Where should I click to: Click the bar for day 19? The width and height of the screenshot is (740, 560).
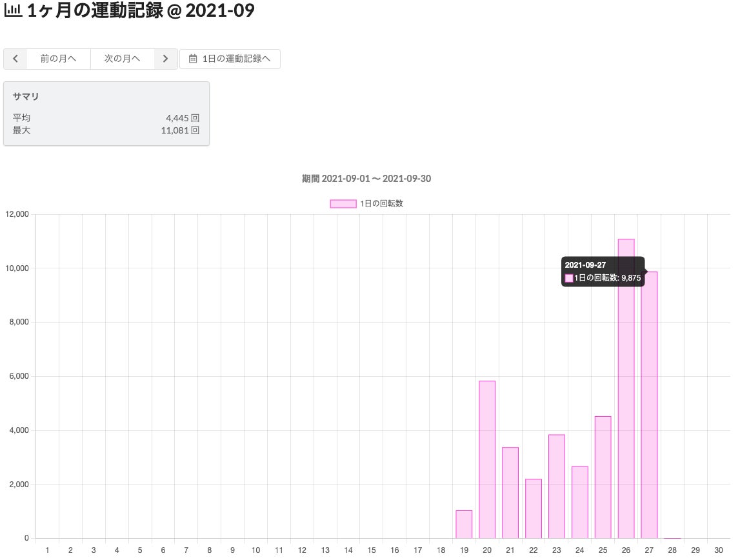(x=464, y=524)
